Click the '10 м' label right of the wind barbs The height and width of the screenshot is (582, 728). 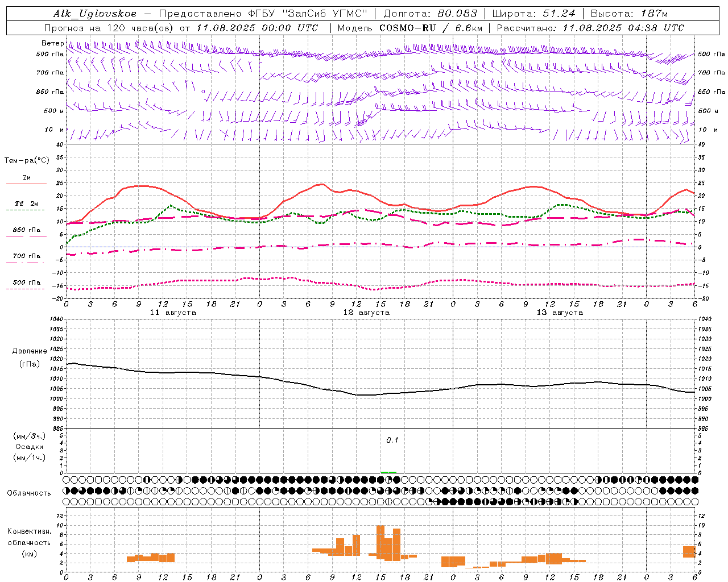pos(708,130)
